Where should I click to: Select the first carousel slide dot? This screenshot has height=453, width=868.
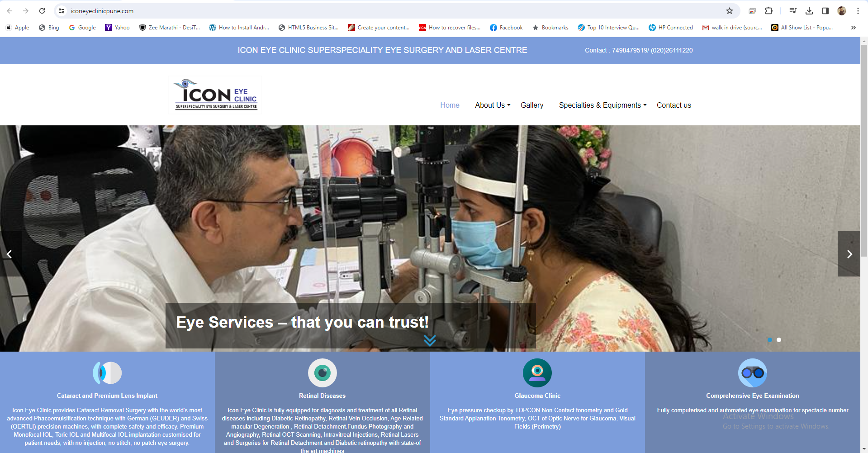point(770,340)
